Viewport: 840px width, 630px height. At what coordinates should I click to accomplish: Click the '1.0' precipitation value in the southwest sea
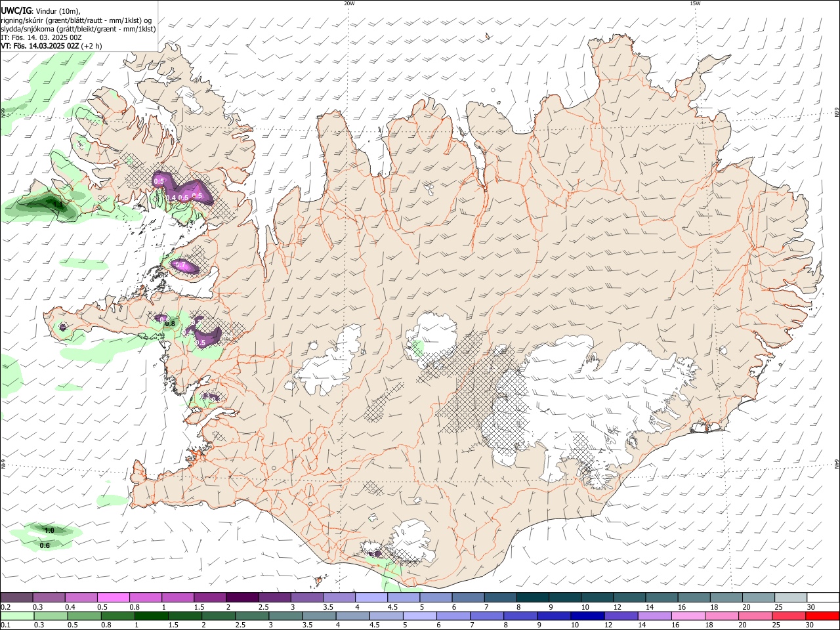coord(49,530)
